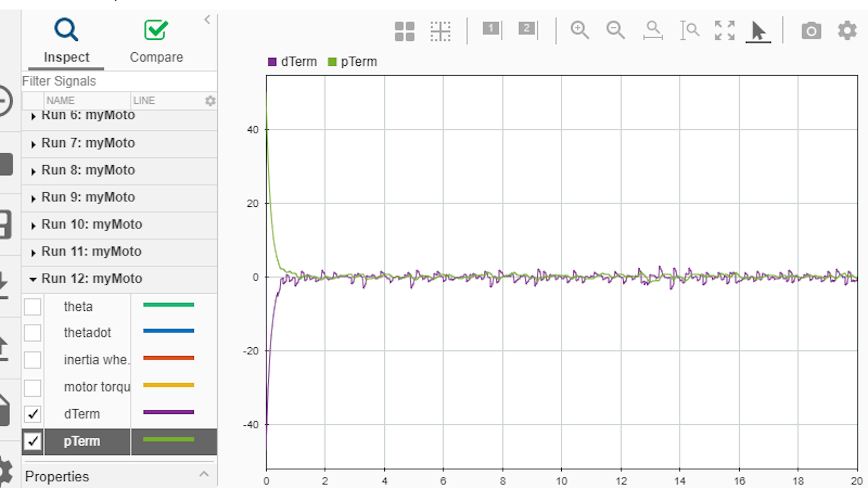
Task: Open plot settings gear in toolbar
Action: pyautogui.click(x=847, y=31)
